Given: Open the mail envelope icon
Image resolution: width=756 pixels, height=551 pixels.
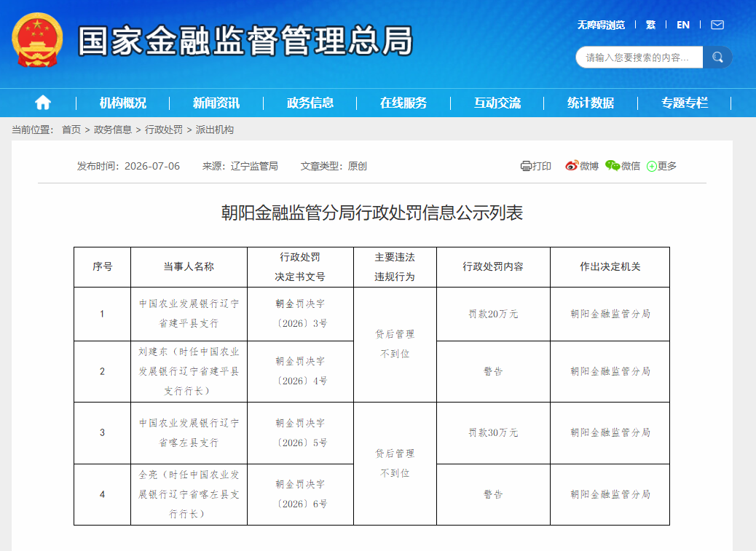Looking at the screenshot, I should coord(717,25).
